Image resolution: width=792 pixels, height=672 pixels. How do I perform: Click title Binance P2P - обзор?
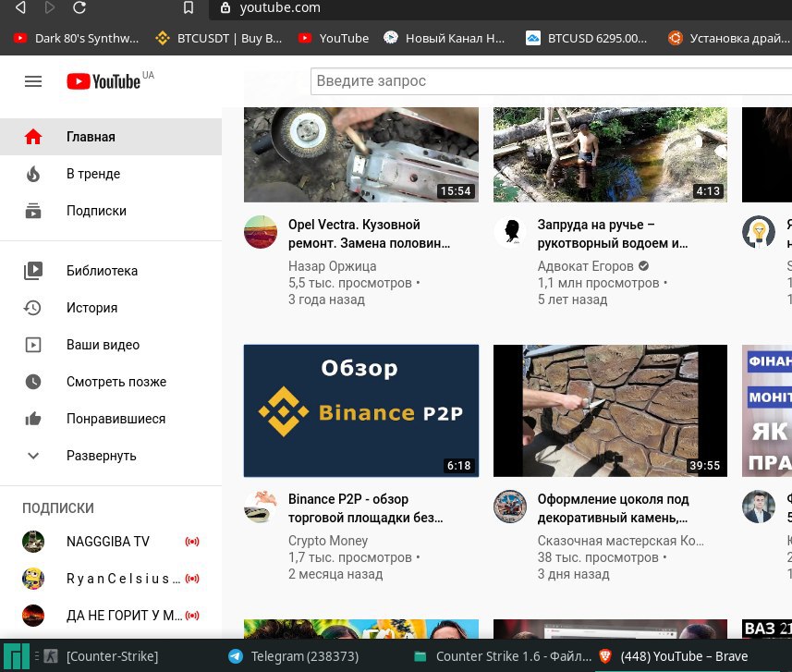366,508
